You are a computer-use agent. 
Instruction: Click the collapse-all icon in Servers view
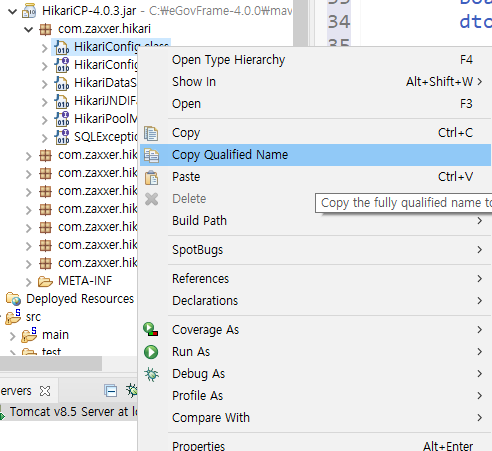coord(111,391)
